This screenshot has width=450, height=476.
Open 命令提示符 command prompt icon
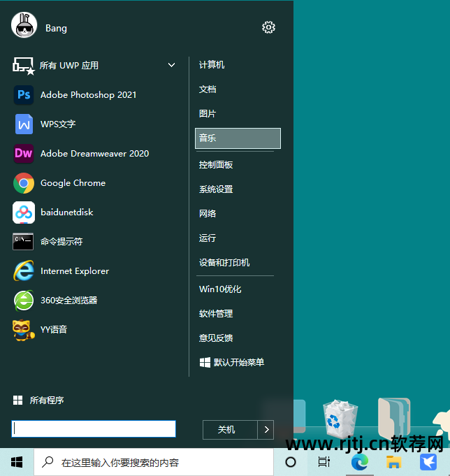(x=23, y=242)
